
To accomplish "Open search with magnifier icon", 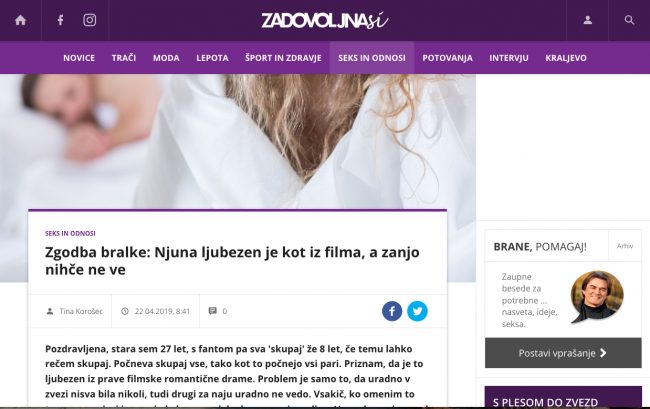I will 629,20.
